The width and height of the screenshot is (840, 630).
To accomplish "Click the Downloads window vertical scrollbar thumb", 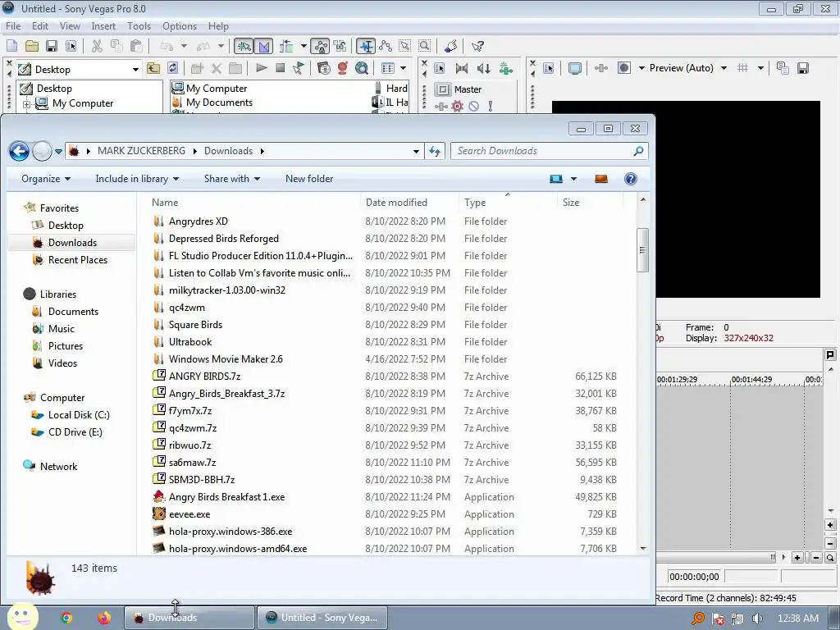I will (x=643, y=250).
